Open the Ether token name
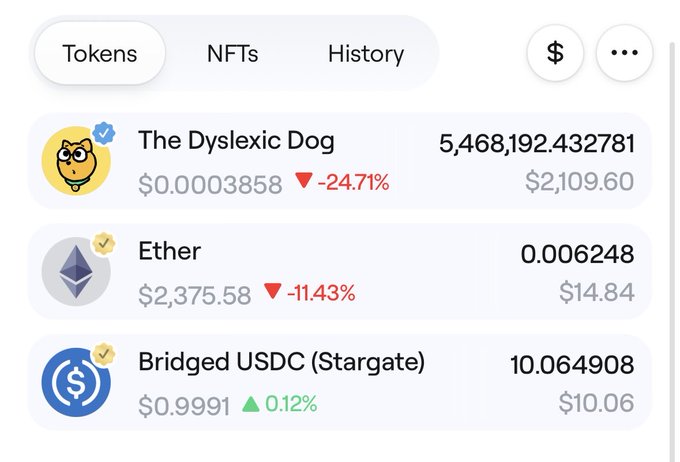Viewport: 680px width, 462px height. 170,251
